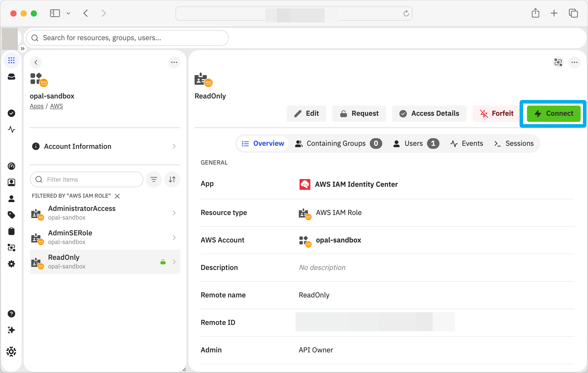
Task: Switch to the Overview tab
Action: [263, 144]
